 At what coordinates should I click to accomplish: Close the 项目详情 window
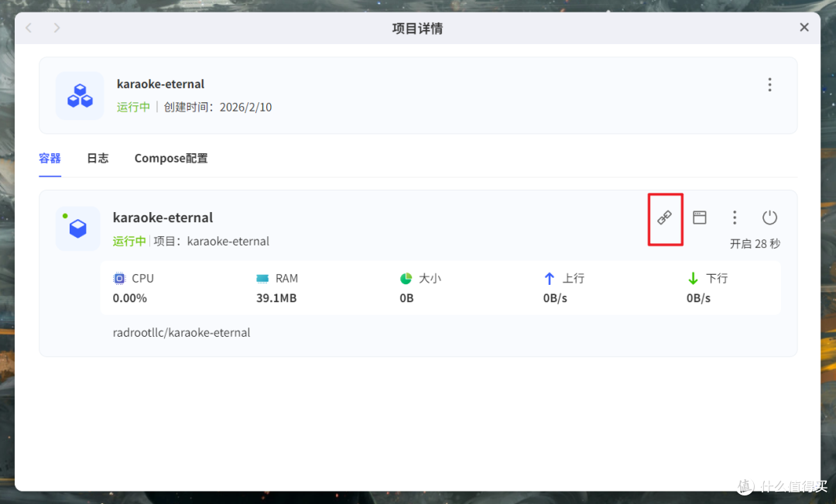click(804, 27)
